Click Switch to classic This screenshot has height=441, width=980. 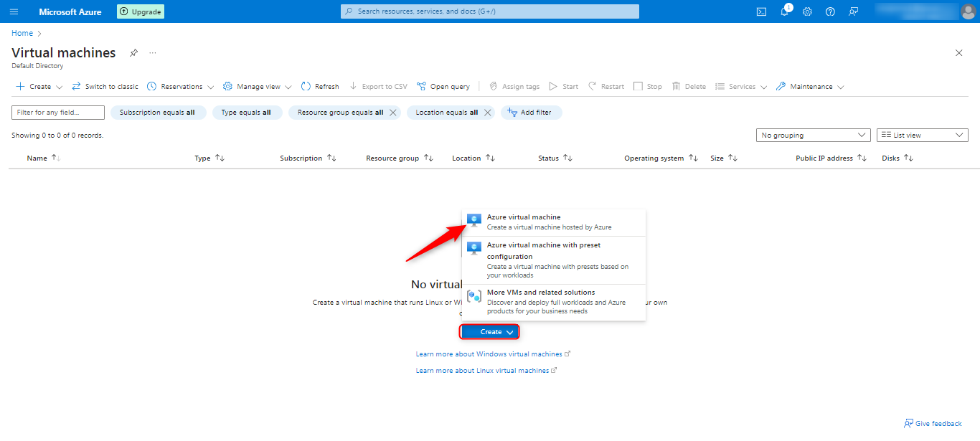(x=105, y=86)
